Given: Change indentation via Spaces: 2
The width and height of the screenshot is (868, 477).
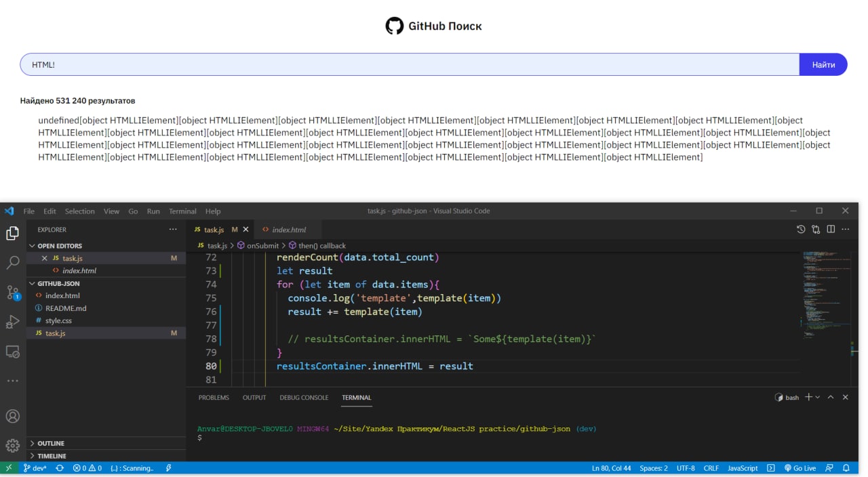Looking at the screenshot, I should tap(654, 468).
